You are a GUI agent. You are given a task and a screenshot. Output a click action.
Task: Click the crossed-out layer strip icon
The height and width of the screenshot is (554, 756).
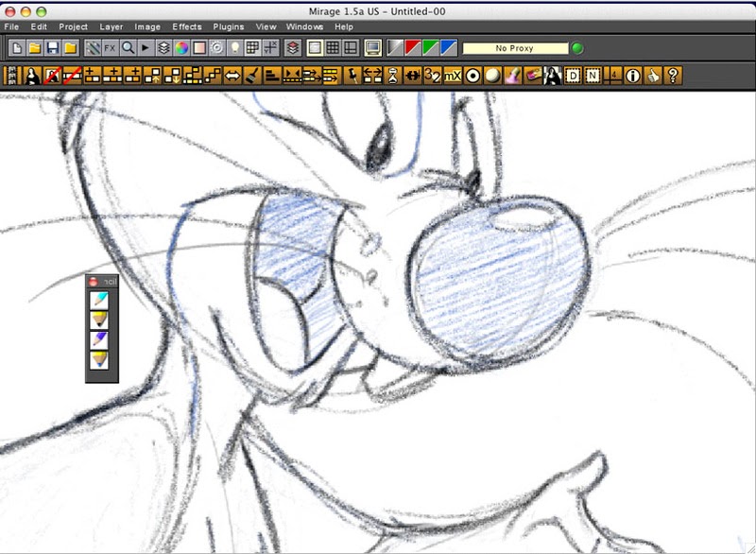click(72, 76)
